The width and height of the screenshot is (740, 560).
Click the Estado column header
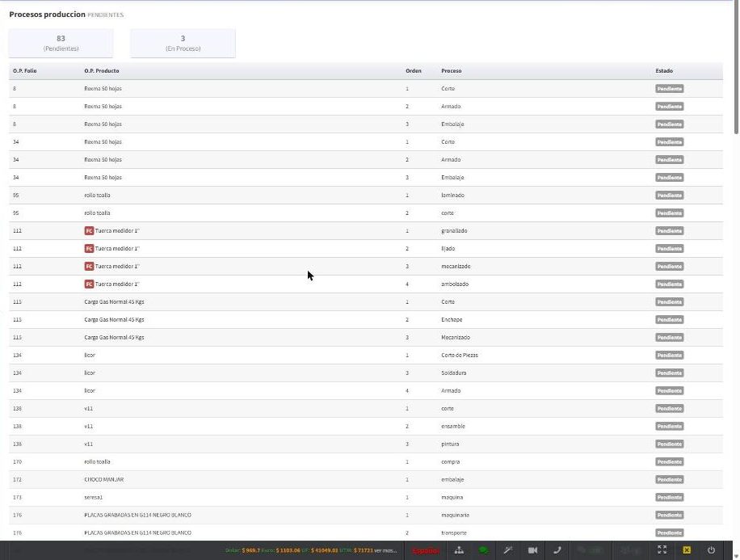(x=664, y=71)
